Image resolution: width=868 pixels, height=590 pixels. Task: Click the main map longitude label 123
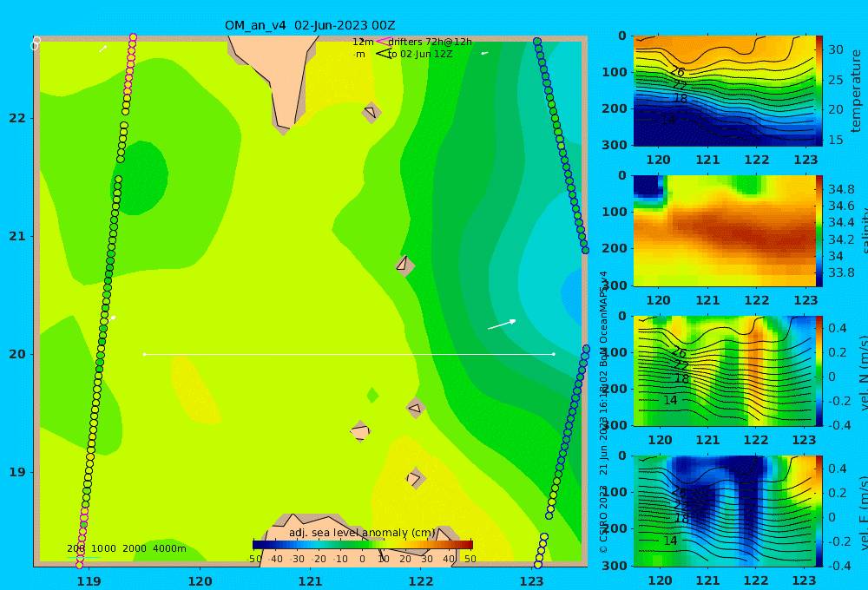tap(531, 581)
